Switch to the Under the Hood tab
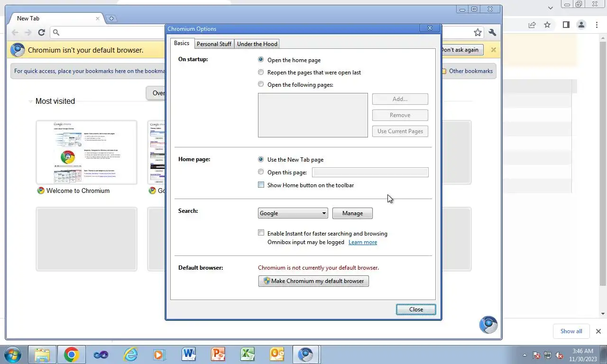 point(257,44)
